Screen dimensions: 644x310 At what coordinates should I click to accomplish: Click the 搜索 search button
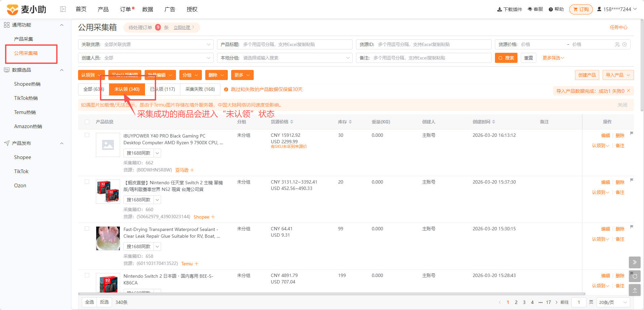pos(506,58)
